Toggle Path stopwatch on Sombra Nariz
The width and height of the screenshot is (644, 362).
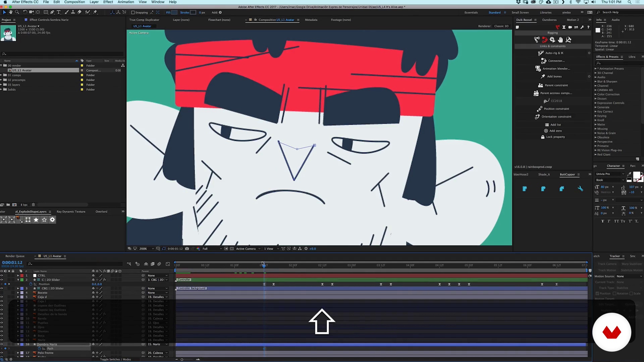point(39,349)
